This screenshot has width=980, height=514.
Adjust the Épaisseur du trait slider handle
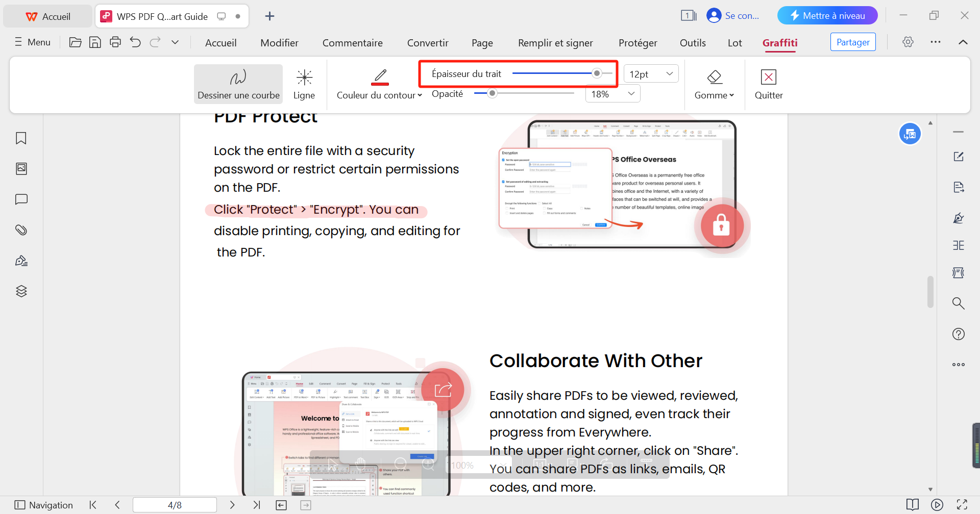coord(597,73)
